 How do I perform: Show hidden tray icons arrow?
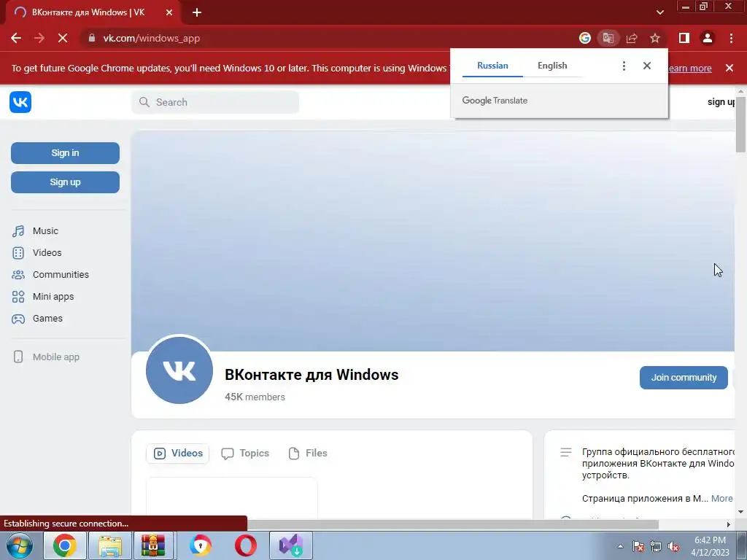(x=620, y=546)
